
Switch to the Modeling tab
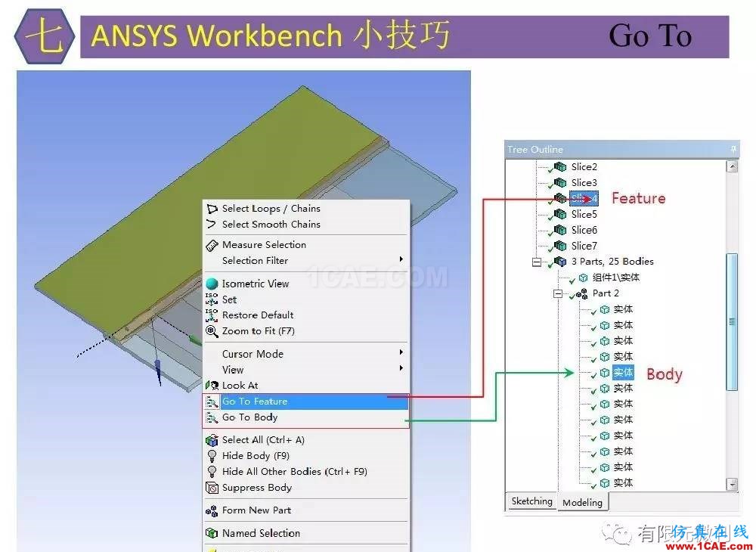tap(582, 502)
